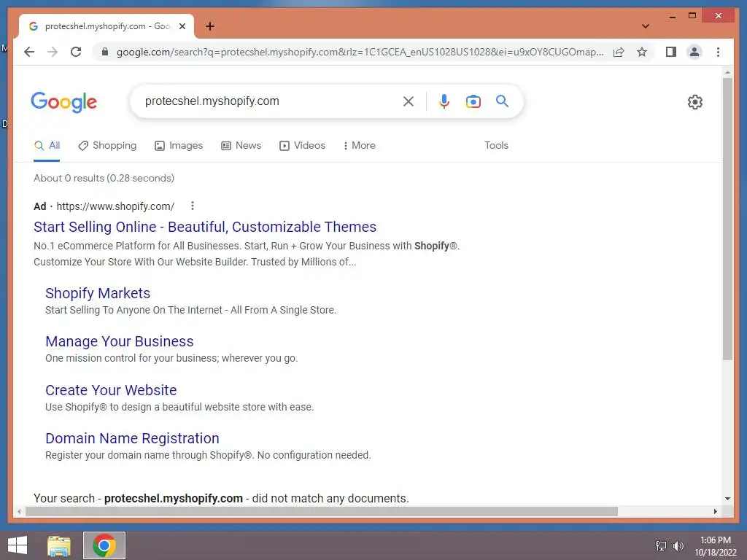Viewport: 747px width, 560px height.
Task: Go to Google home via logo
Action: click(64, 102)
